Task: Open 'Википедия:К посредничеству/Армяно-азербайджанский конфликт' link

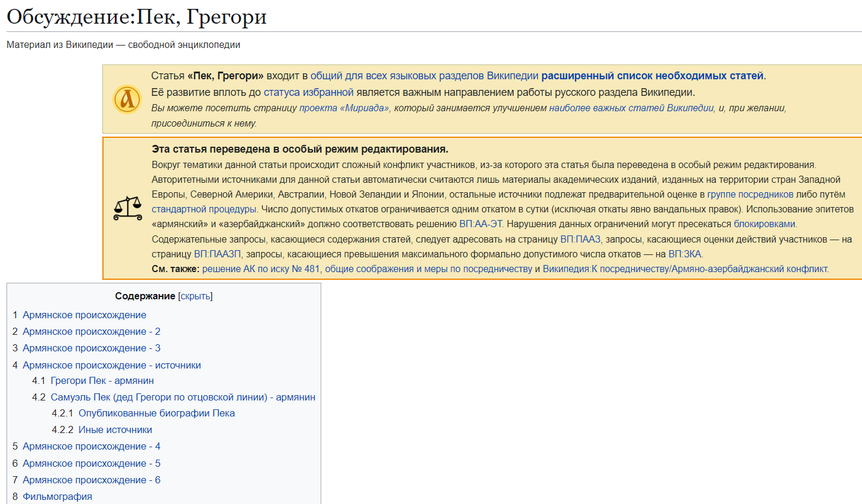Action: pyautogui.click(x=686, y=269)
